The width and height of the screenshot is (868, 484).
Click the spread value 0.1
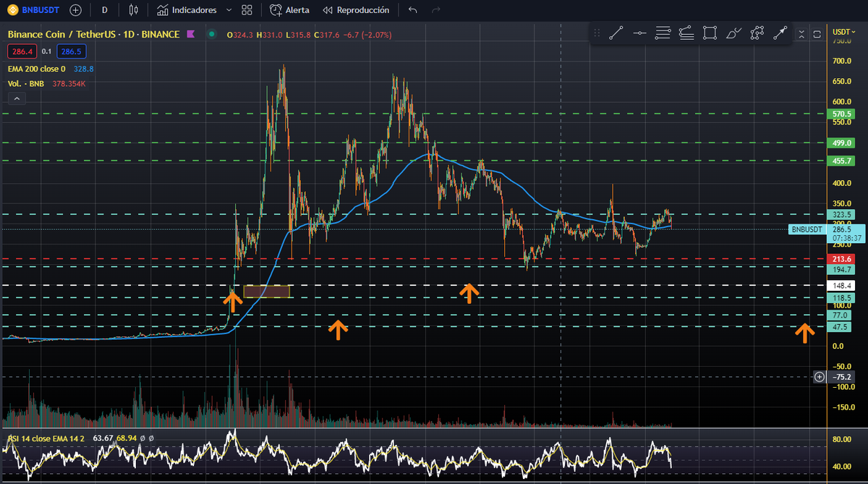pos(46,51)
